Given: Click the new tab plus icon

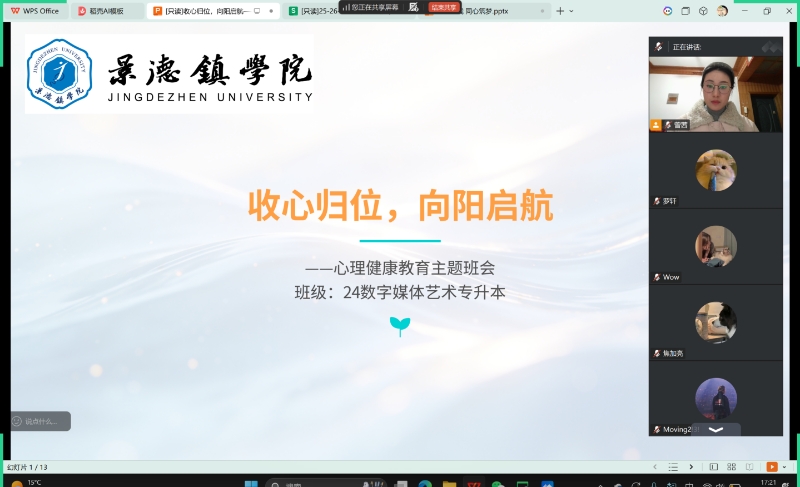Looking at the screenshot, I should pyautogui.click(x=560, y=11).
